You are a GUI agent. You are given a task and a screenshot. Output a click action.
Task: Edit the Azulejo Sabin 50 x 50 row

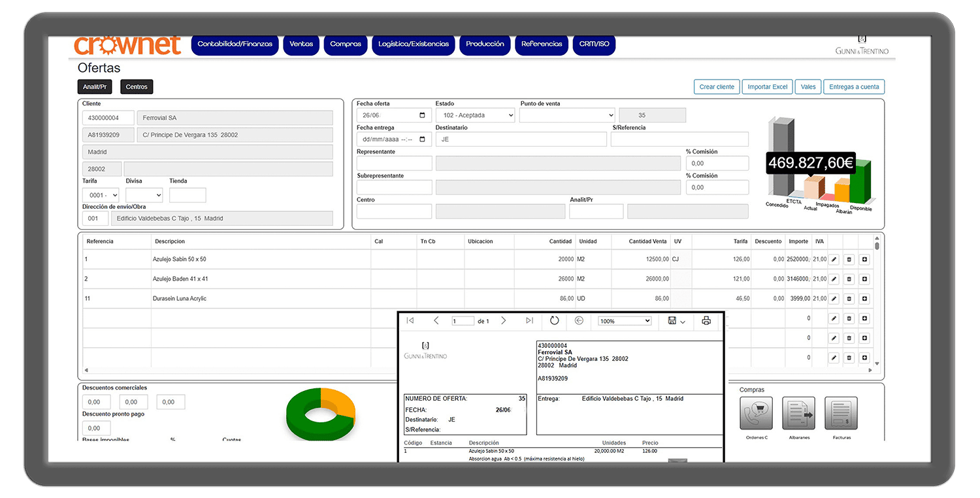[834, 260]
